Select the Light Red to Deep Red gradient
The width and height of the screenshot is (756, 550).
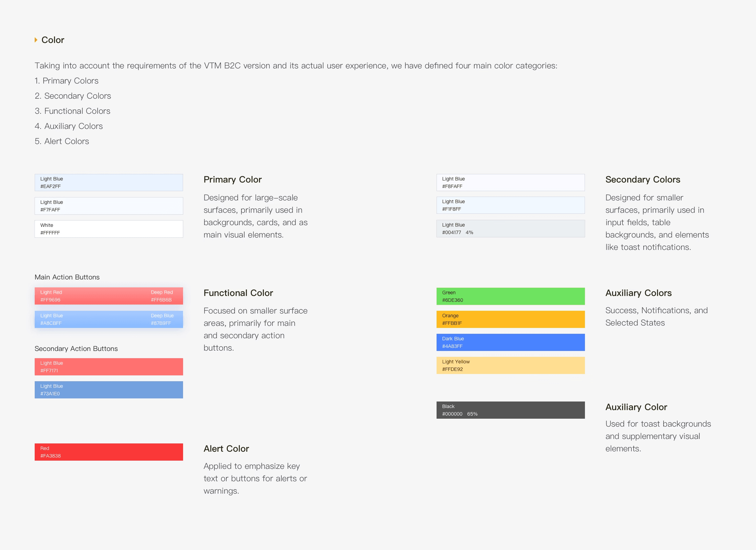tap(109, 296)
